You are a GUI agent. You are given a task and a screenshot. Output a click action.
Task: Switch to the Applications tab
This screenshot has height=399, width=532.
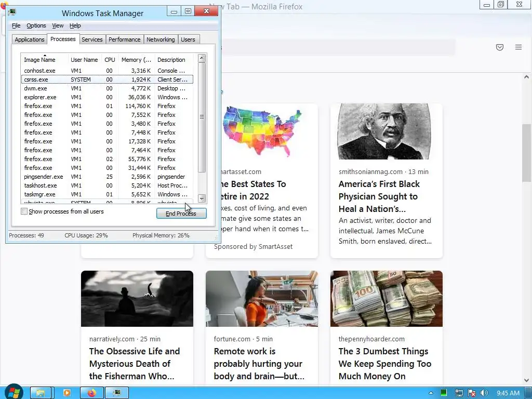pos(30,39)
